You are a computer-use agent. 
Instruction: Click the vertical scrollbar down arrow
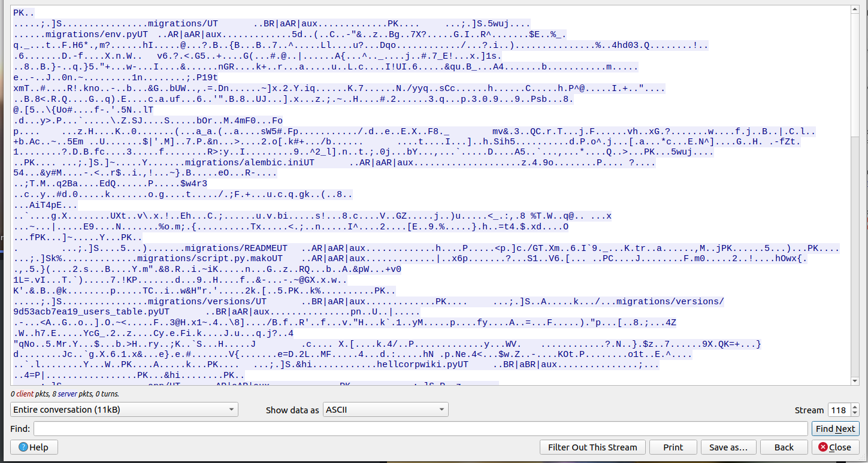click(x=855, y=380)
